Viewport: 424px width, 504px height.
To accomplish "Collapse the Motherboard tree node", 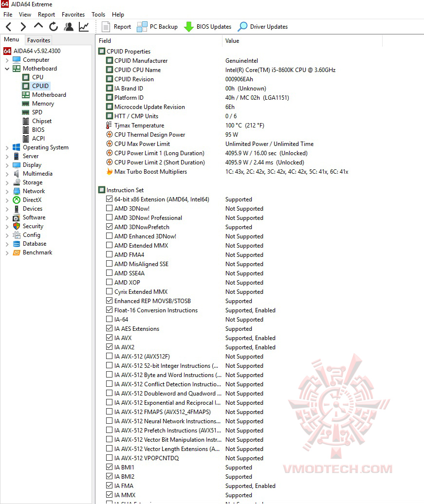I will tap(7, 69).
